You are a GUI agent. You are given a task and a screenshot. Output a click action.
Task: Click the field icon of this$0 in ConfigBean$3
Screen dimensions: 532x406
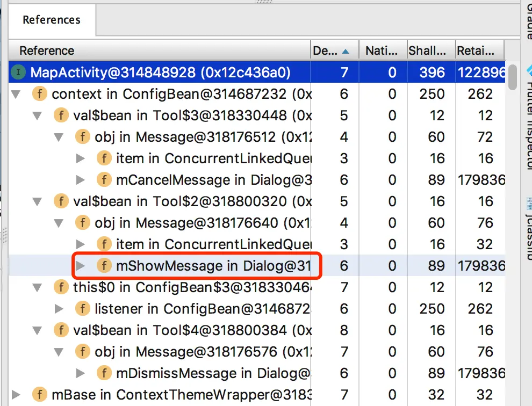coord(61,287)
